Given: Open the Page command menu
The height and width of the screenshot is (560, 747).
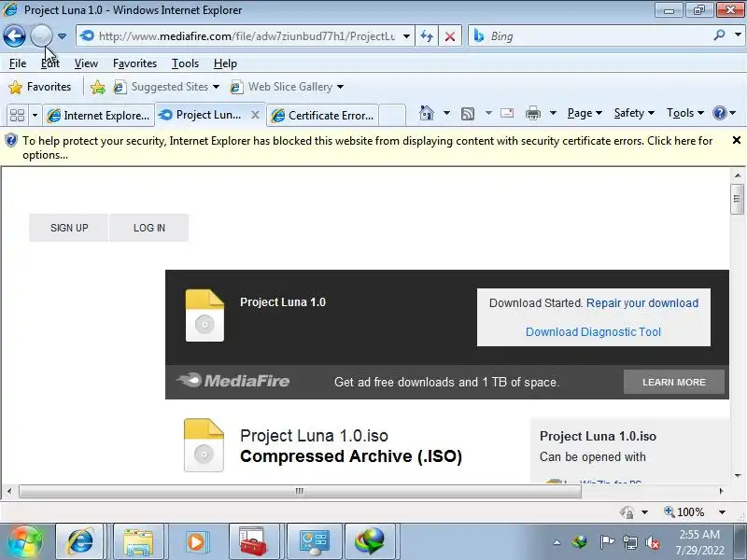Looking at the screenshot, I should (585, 113).
